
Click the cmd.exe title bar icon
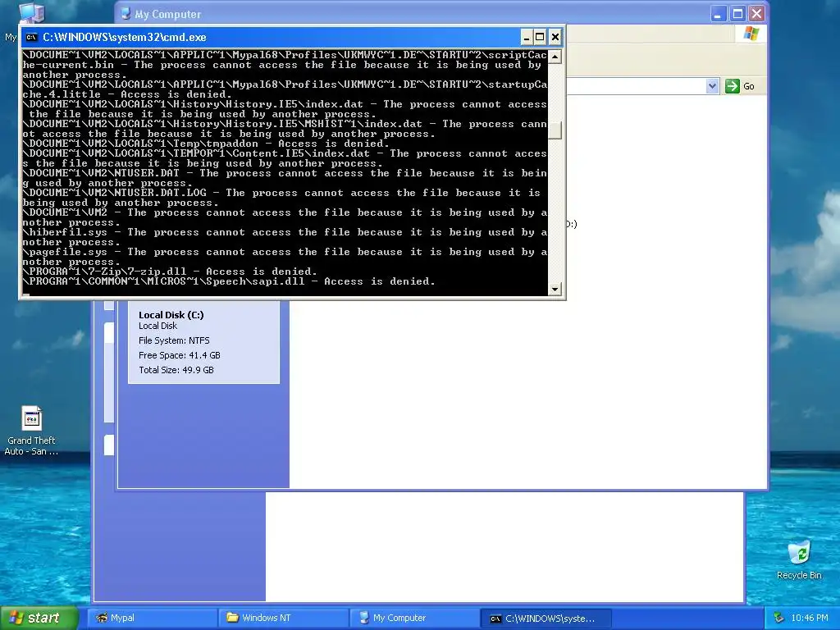pos(32,37)
